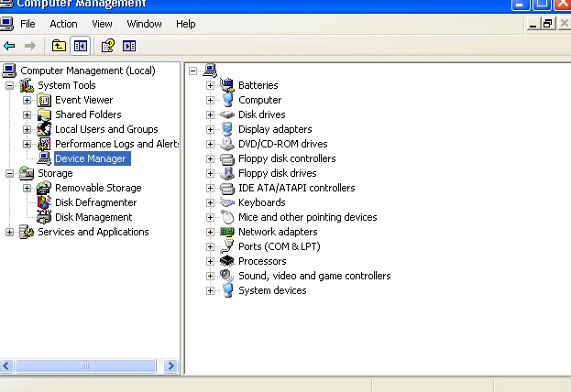Select Ports (COM & LPT) category
This screenshot has width=571, height=392.
(x=280, y=246)
